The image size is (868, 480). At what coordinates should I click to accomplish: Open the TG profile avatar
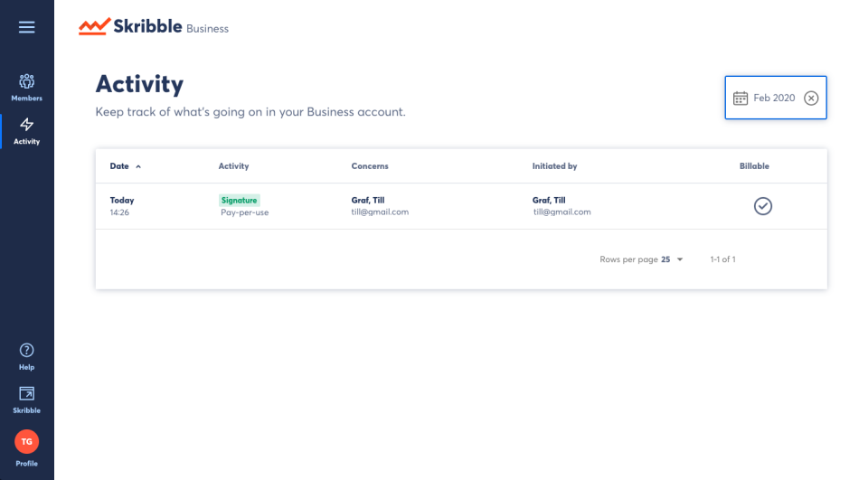point(27,441)
